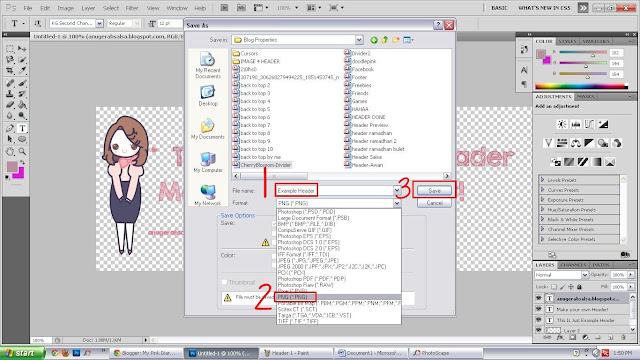The height and width of the screenshot is (360, 640).
Task: Open the font family dropdown
Action: 99,24
